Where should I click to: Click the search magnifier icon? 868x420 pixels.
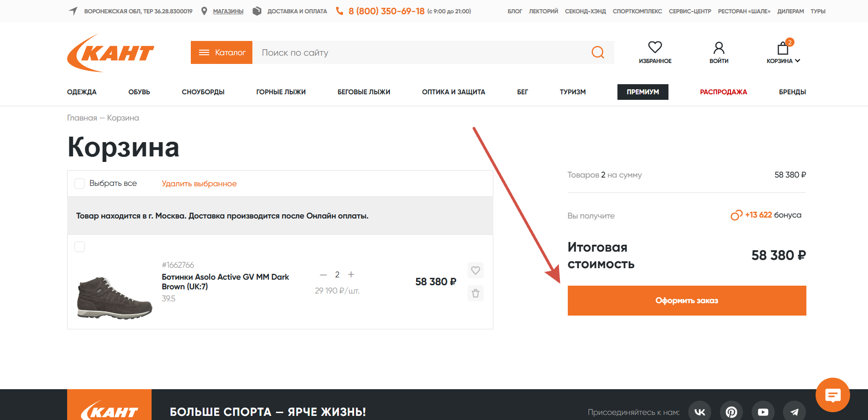click(598, 52)
